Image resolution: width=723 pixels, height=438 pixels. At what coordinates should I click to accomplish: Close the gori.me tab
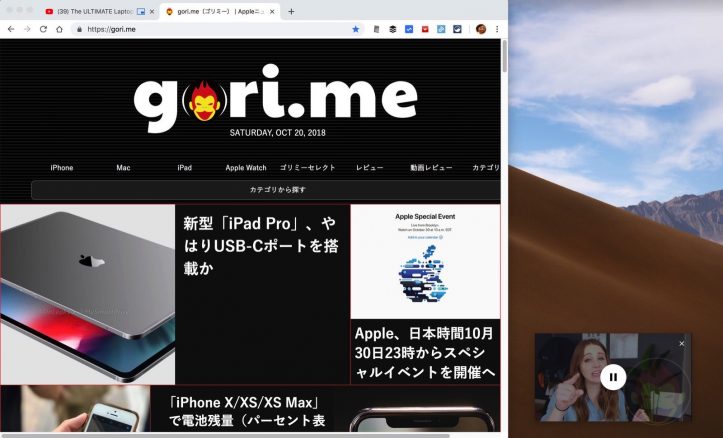[x=272, y=12]
